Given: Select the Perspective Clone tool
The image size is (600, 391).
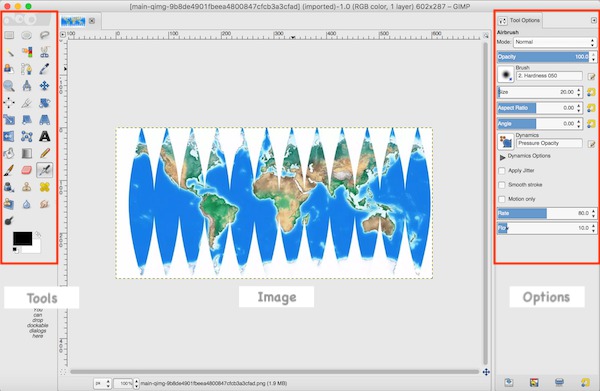Looking at the screenshot, I should 9,204.
